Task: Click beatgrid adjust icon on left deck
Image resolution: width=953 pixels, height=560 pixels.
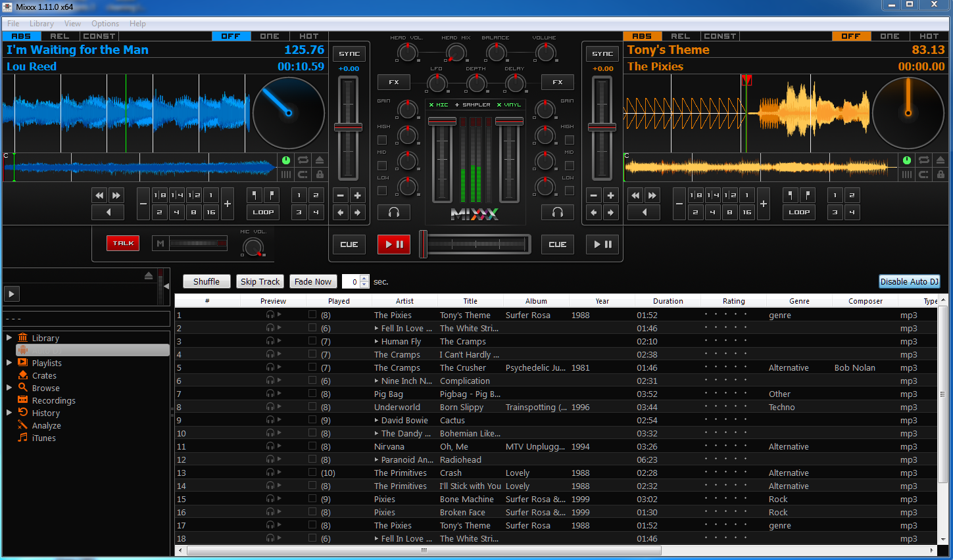Action: pos(286,174)
